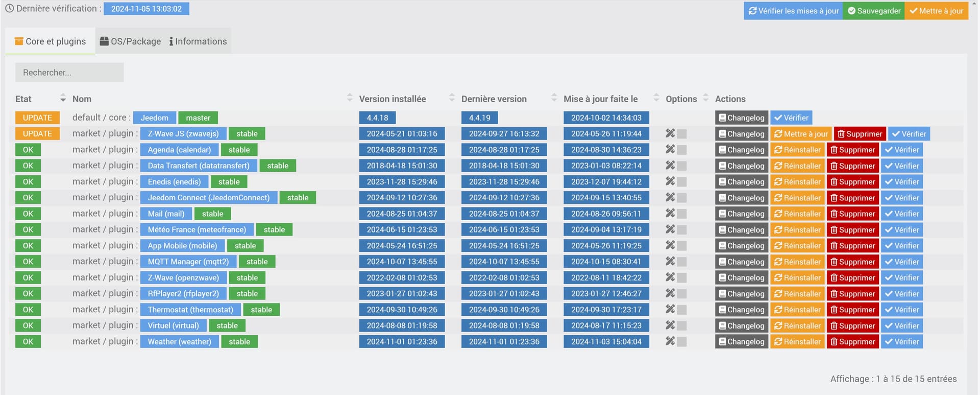Open the Changelog for Jeedom core
This screenshot has width=980, height=395.
742,118
